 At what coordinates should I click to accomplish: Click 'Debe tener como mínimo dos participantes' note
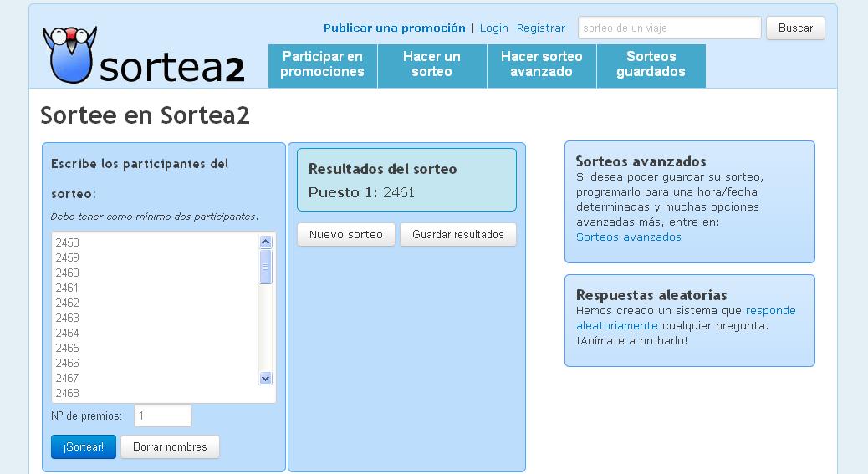pyautogui.click(x=155, y=217)
